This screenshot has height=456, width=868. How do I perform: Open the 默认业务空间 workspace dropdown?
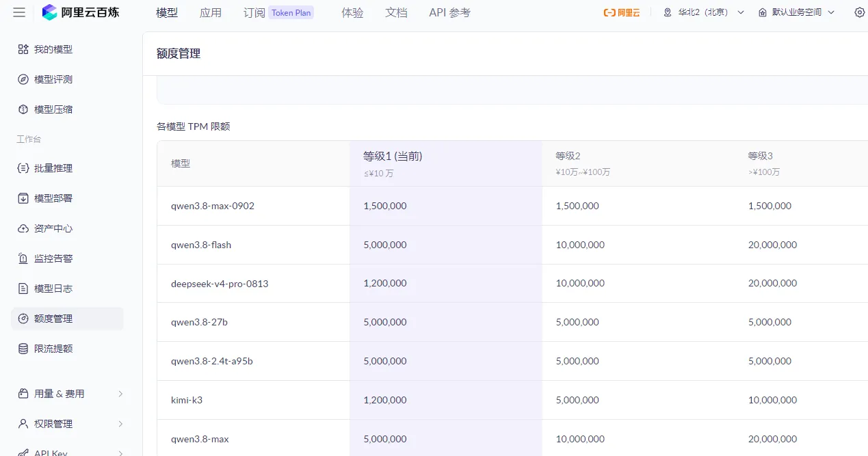797,12
